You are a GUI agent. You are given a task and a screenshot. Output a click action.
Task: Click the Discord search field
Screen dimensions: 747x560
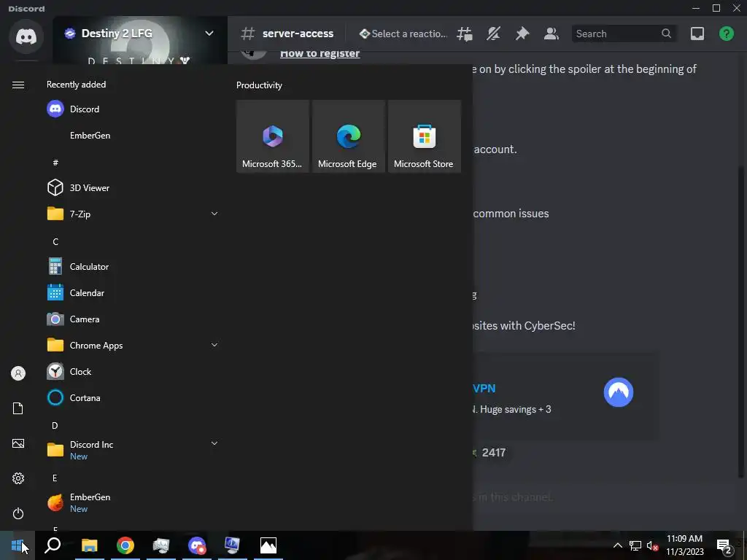[624, 34]
